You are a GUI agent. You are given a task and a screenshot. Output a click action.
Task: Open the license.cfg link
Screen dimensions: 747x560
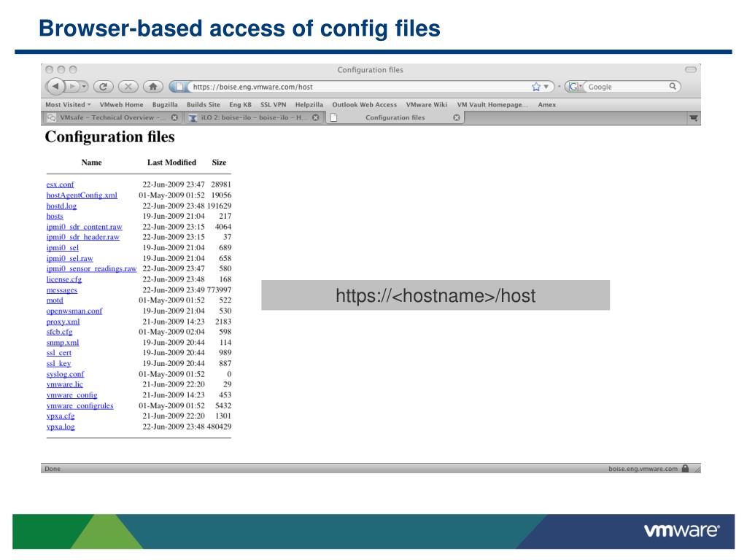[x=64, y=279]
